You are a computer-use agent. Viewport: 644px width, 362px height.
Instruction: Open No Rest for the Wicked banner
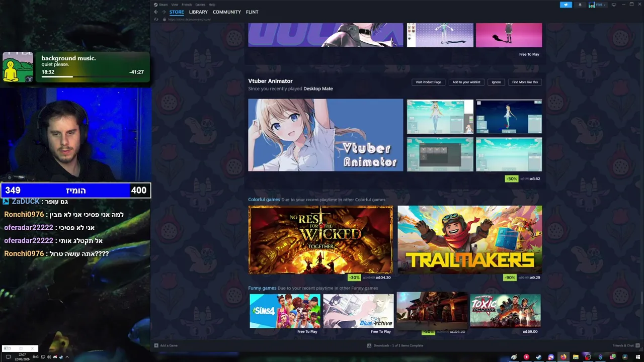[320, 239]
